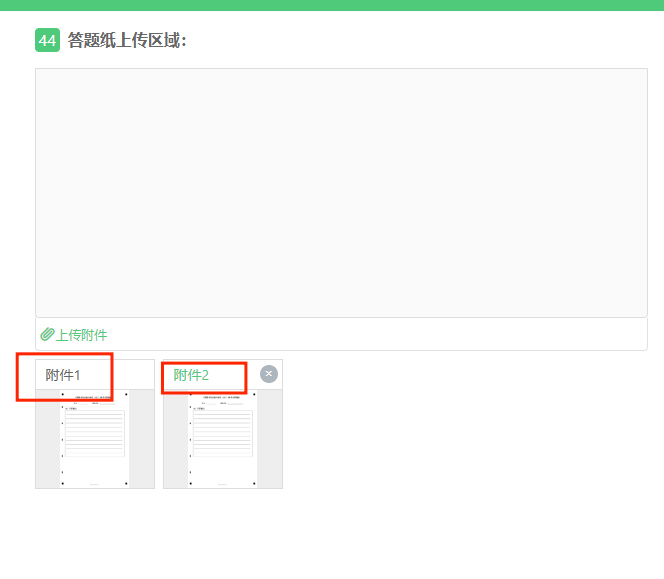Click the lined table in 附件2 thumbnail
Screen dimensions: 664x579
[223, 433]
